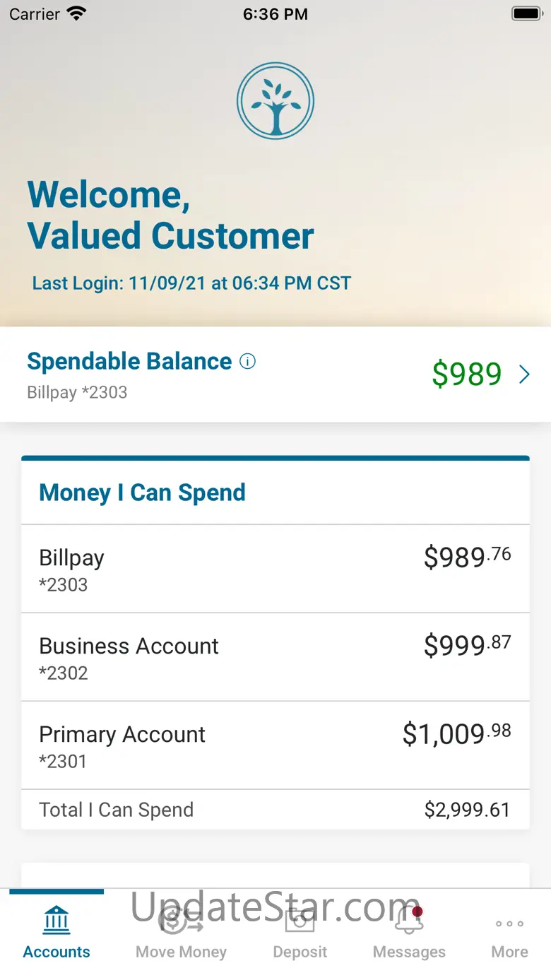Tap the Last Login timestamp text

191,283
